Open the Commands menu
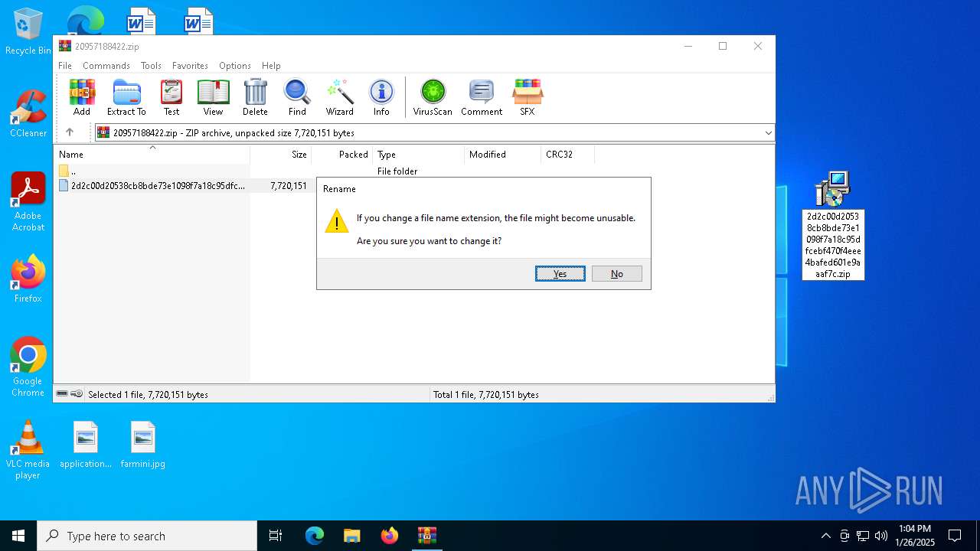Viewport: 980px width, 551px height. [106, 66]
